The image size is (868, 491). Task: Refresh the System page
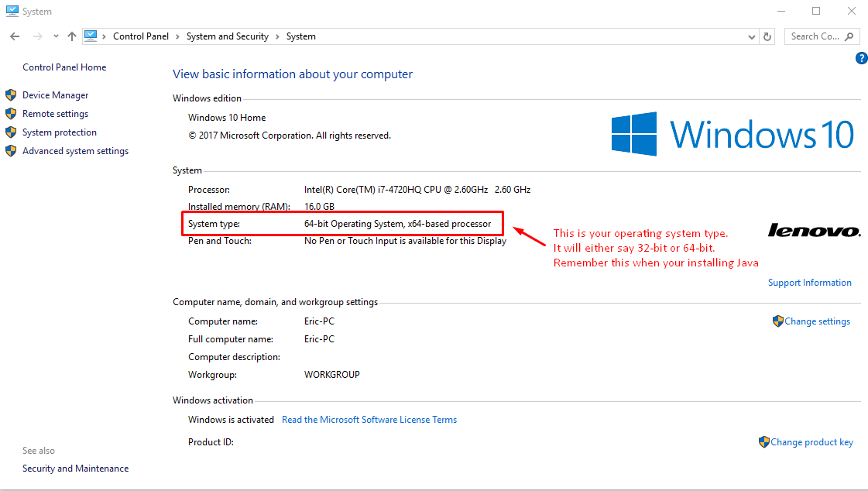point(767,36)
